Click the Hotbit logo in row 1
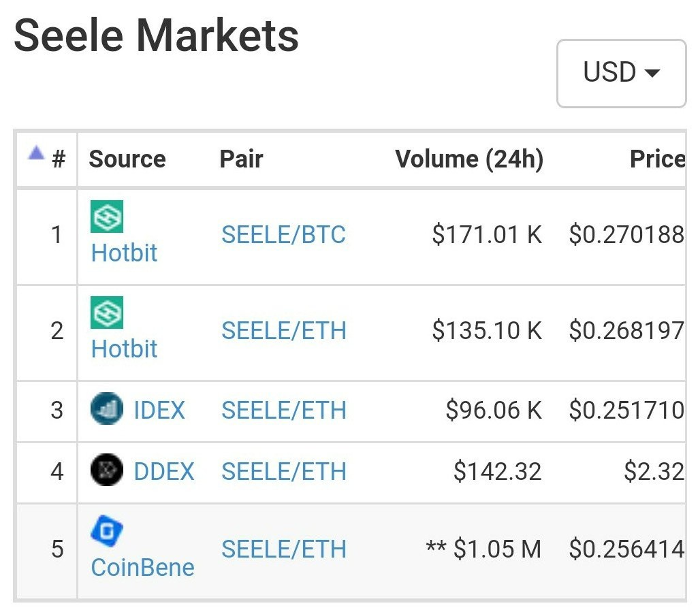The width and height of the screenshot is (700, 610). point(107,216)
